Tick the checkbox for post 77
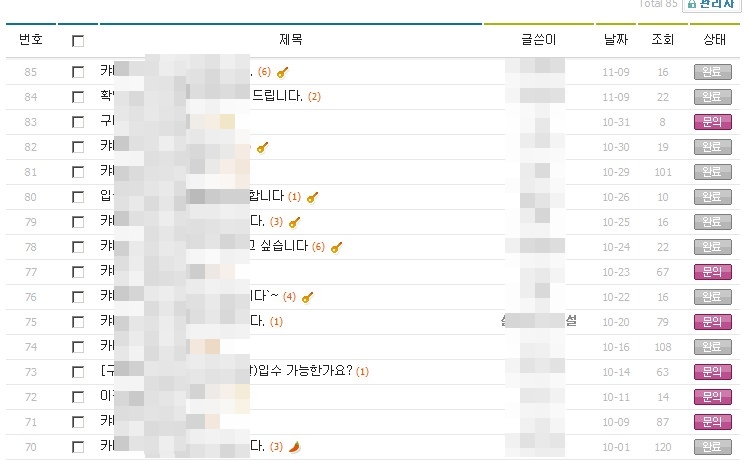750x461 pixels. tap(78, 272)
